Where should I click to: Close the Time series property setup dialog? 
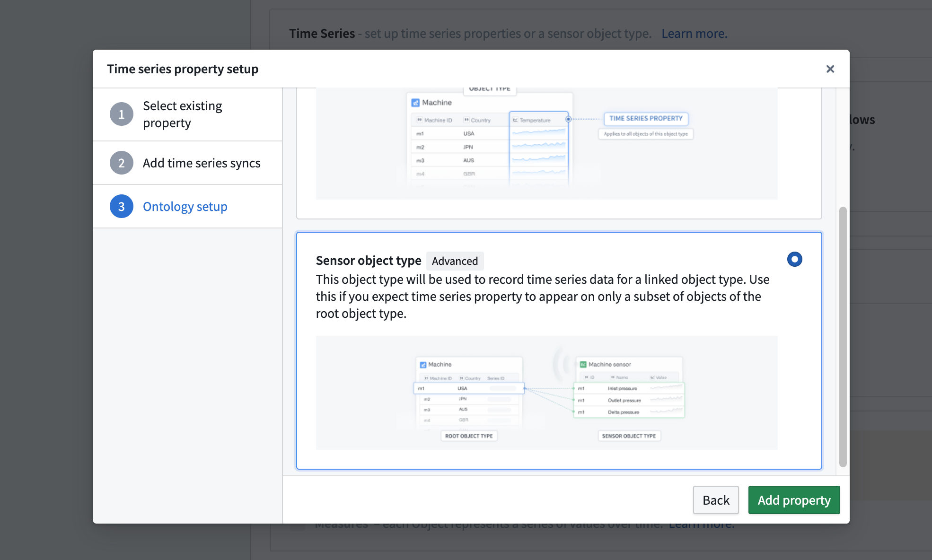(830, 69)
